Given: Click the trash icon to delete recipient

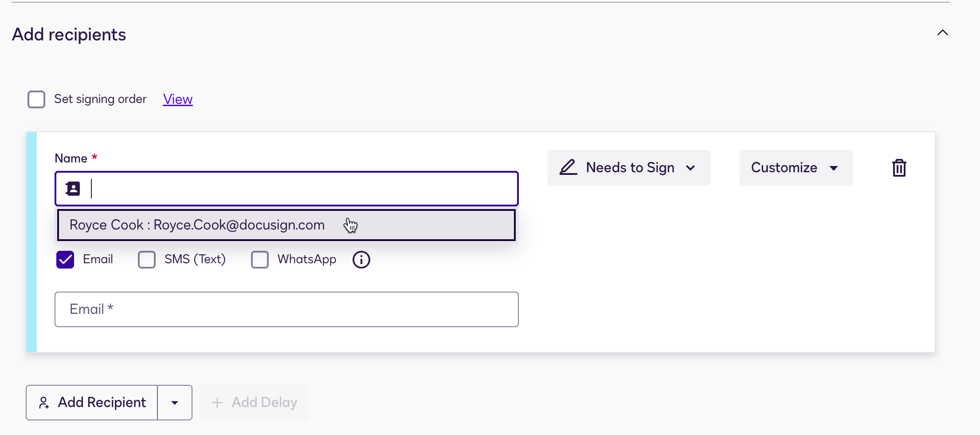Looking at the screenshot, I should tap(899, 167).
